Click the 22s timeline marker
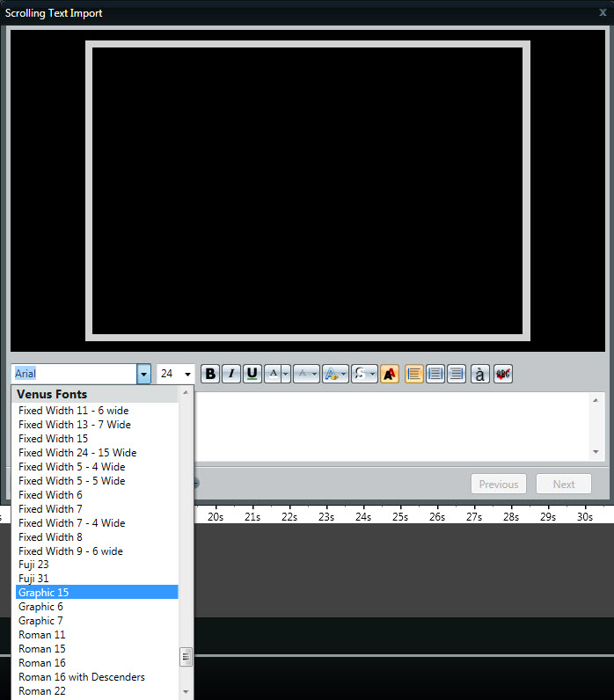Screen dimensions: 614x700 point(289,516)
